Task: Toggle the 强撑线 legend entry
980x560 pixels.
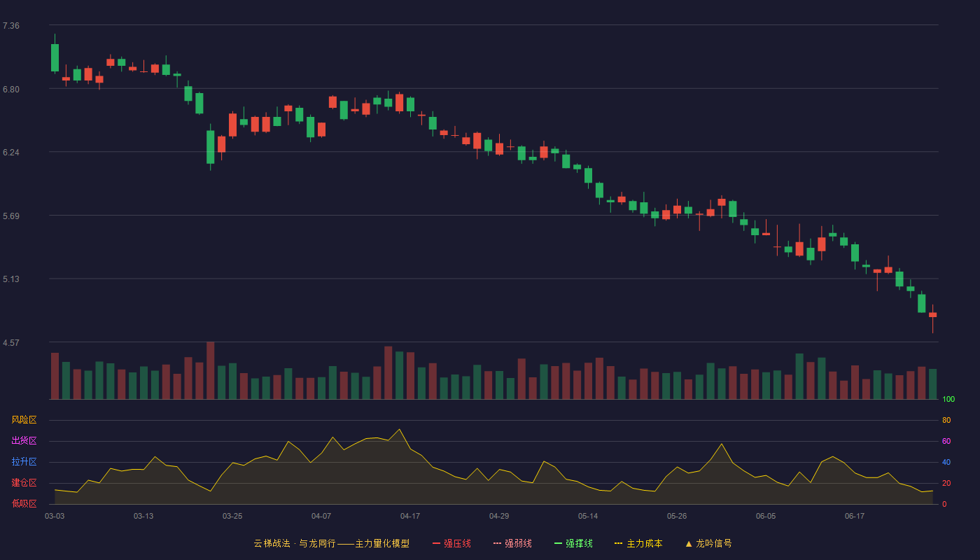Action: (573, 543)
